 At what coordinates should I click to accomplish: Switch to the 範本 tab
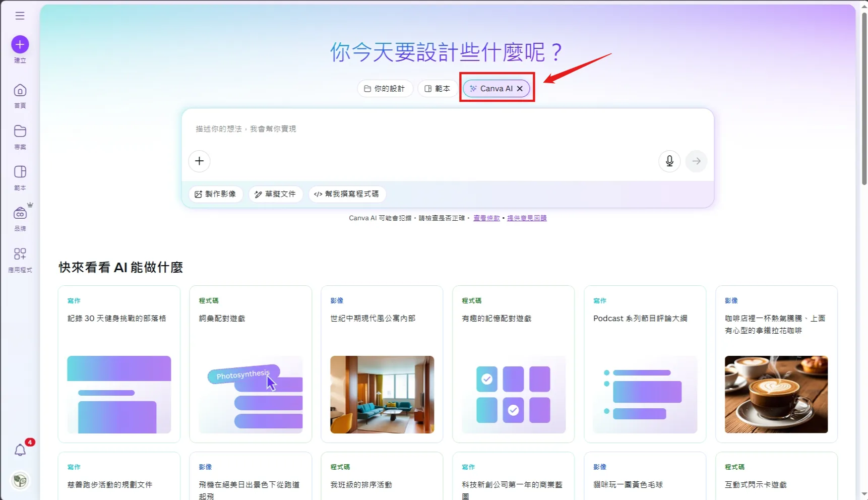437,88
